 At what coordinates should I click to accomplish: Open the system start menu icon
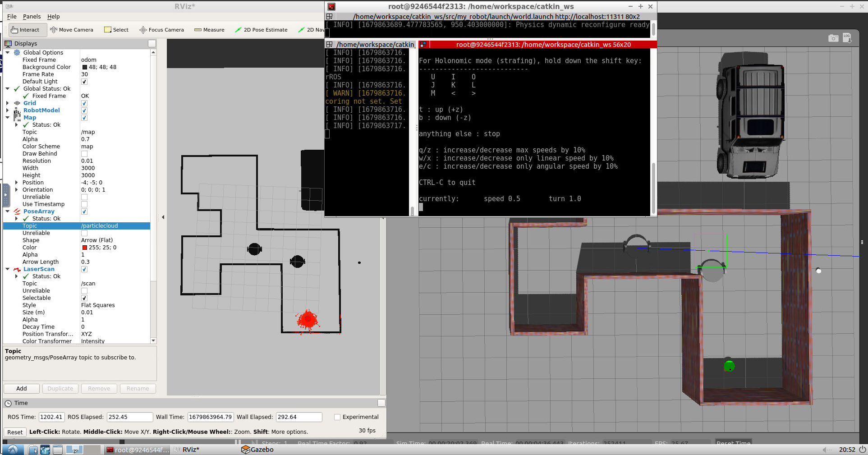[12, 450]
